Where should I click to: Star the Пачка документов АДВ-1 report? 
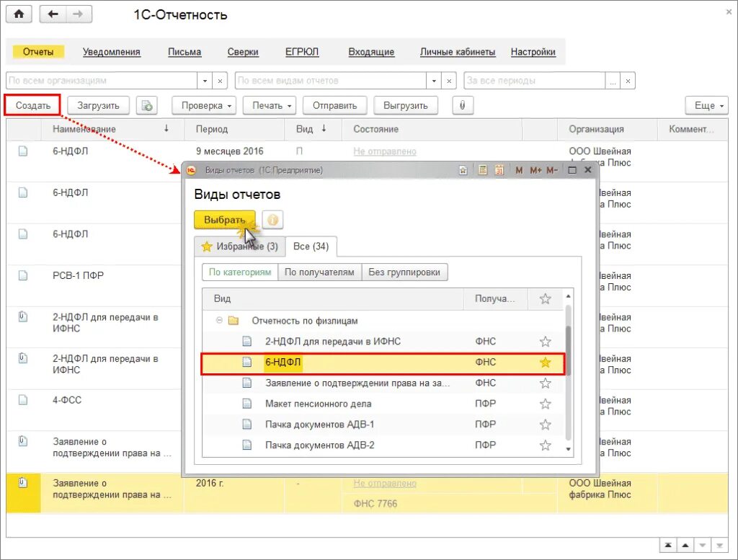(545, 425)
